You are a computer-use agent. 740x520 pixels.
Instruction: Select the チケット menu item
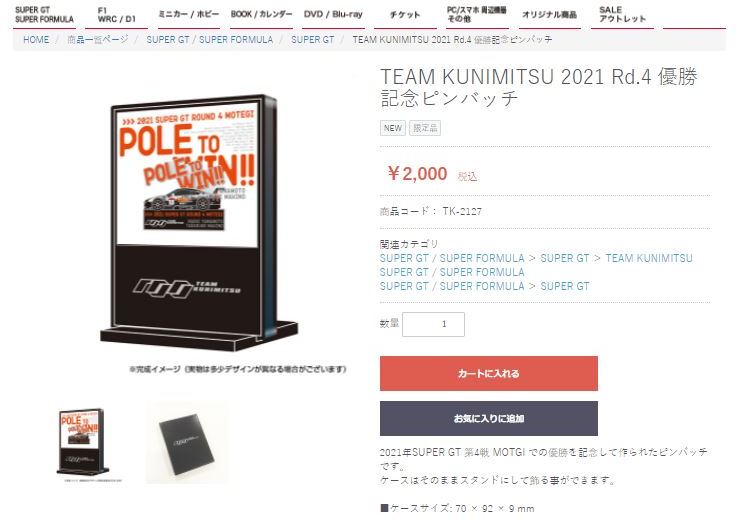point(405,15)
